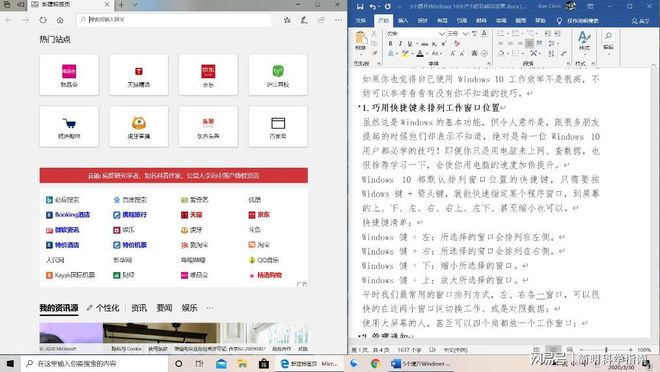
Task: Open Edge favorites star icon
Action: pos(287,20)
